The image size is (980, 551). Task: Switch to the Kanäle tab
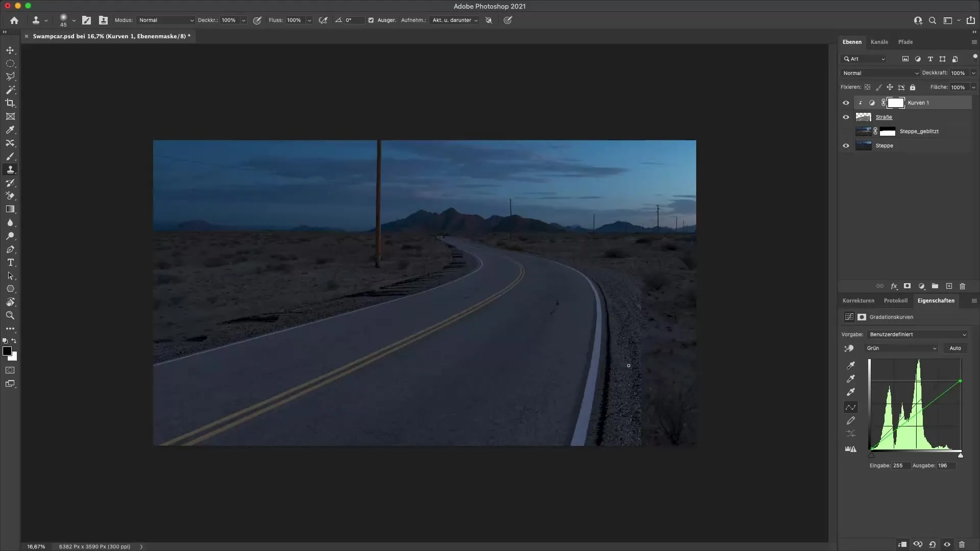[879, 42]
